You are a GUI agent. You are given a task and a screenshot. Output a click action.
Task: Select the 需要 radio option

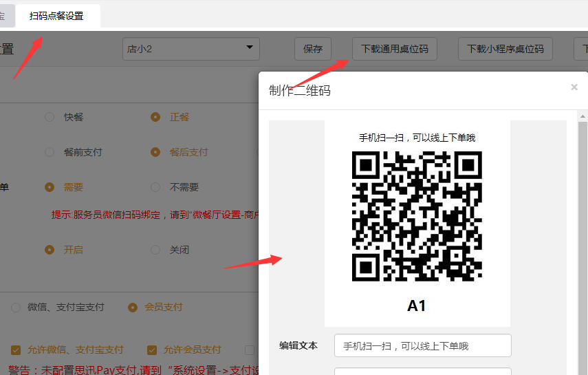tap(50, 187)
